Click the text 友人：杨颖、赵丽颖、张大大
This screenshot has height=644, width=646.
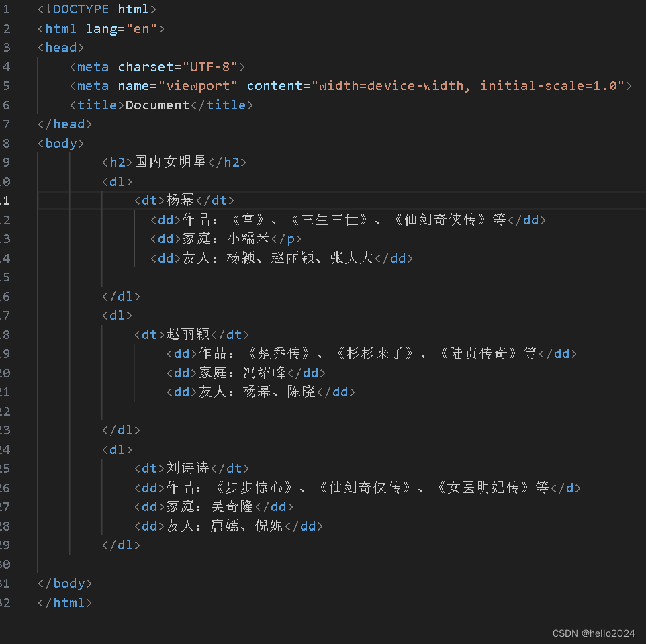(277, 258)
